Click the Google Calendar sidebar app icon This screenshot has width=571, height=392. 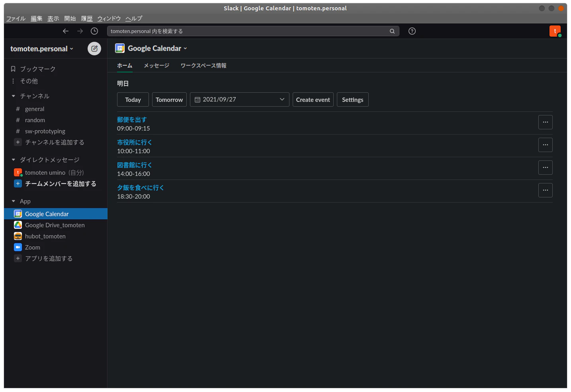point(18,214)
